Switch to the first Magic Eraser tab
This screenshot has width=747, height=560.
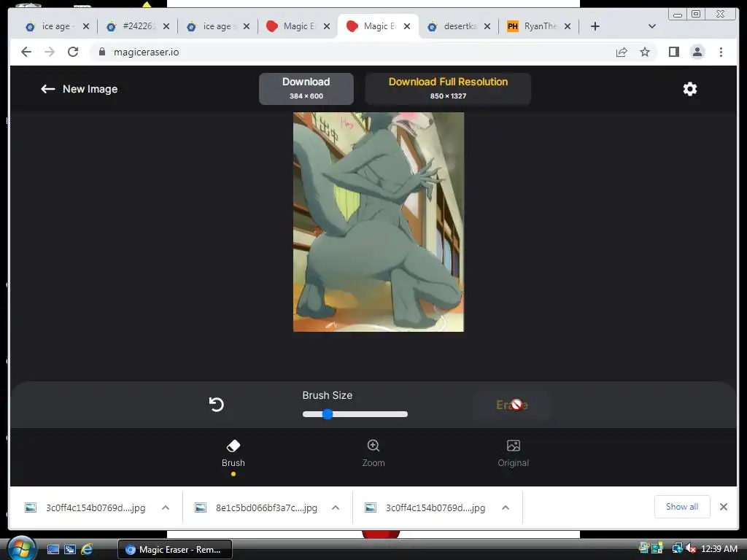298,26
